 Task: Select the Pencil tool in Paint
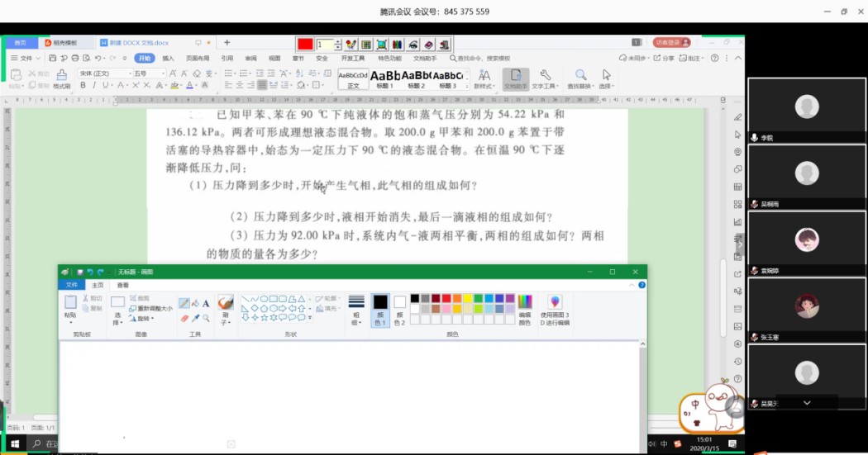[184, 303]
